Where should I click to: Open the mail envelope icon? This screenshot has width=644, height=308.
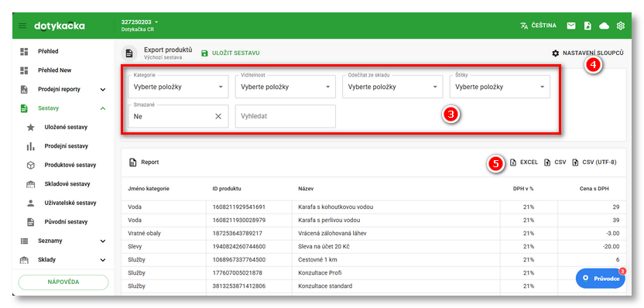tap(571, 26)
